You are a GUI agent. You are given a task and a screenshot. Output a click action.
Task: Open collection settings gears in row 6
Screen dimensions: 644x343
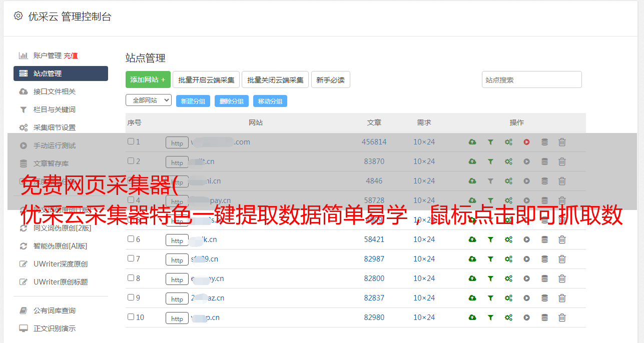(x=508, y=239)
